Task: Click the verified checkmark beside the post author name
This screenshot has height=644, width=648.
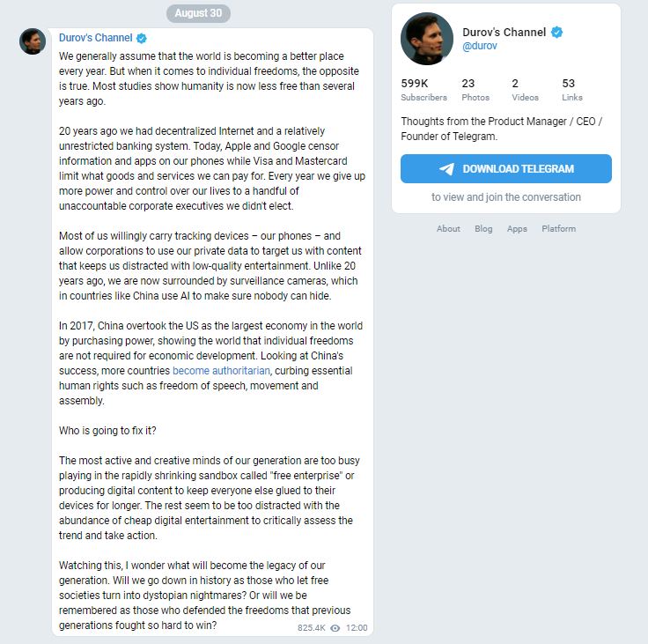Action: pyautogui.click(x=142, y=39)
